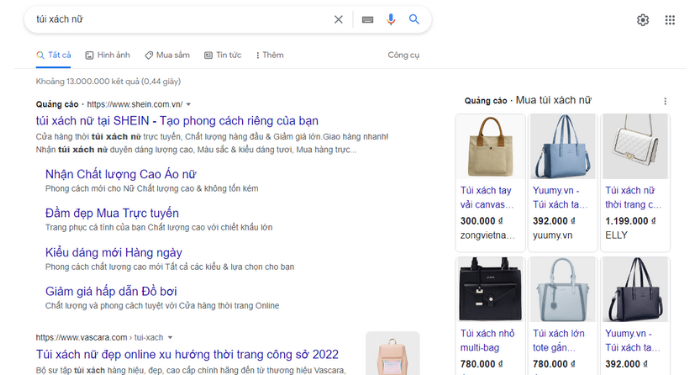Image resolution: width=700 pixels, height=375 pixels.
Task: Select the Tất cả tab
Action: pos(54,55)
